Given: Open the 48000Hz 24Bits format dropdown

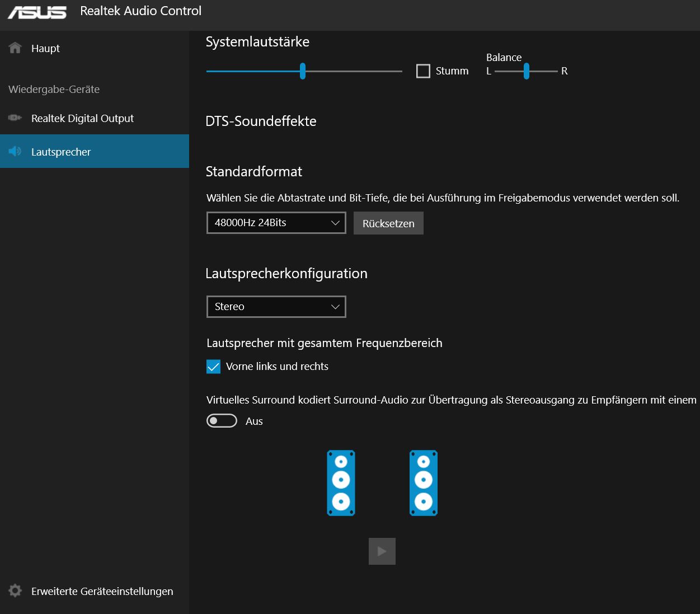Looking at the screenshot, I should pyautogui.click(x=276, y=223).
